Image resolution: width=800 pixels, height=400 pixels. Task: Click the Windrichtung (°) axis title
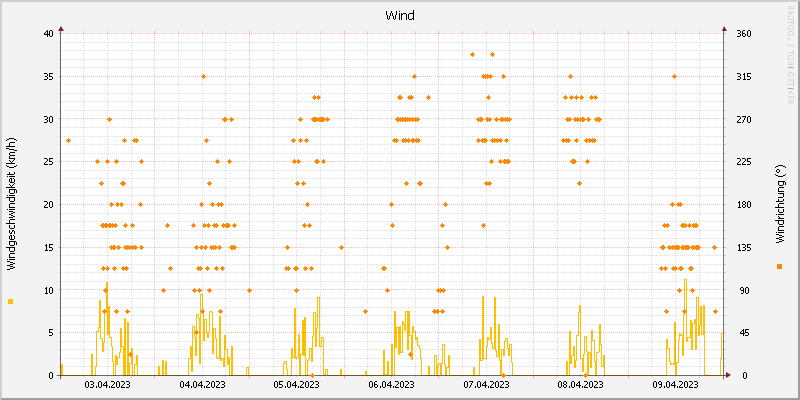[780, 204]
